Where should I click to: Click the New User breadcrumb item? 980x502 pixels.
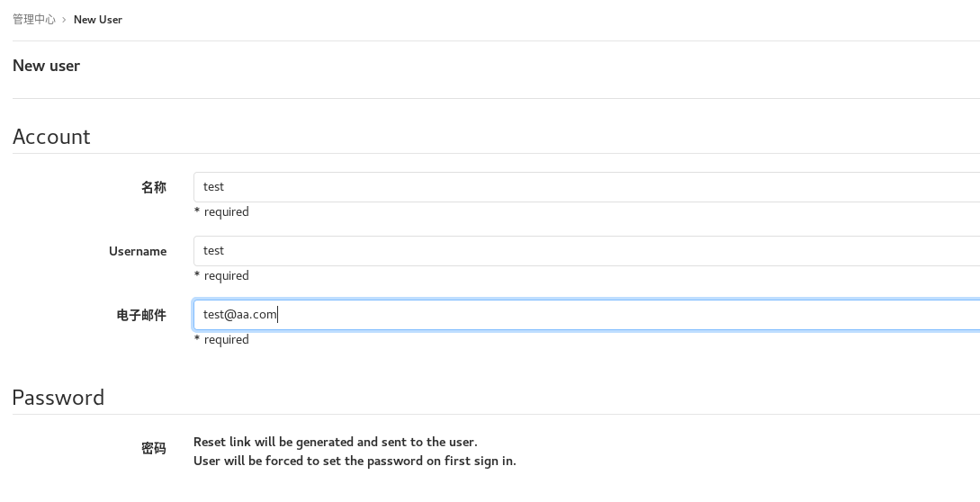(x=98, y=19)
